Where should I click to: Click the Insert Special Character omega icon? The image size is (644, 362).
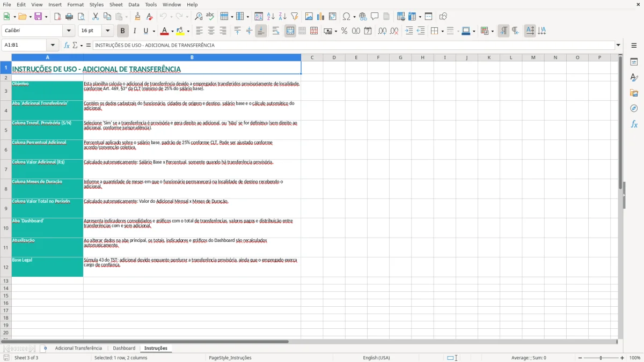click(346, 17)
